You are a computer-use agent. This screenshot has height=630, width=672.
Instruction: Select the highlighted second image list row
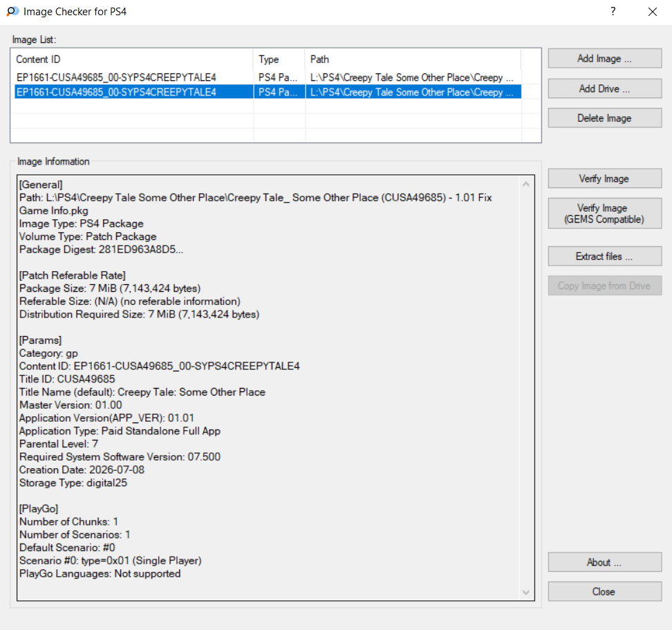pos(268,92)
